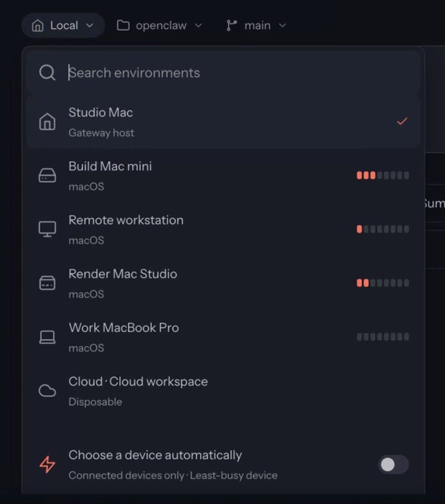Viewport: 445px width, 504px height.
Task: Click "macOS" under Remote workstation
Action: tap(86, 241)
